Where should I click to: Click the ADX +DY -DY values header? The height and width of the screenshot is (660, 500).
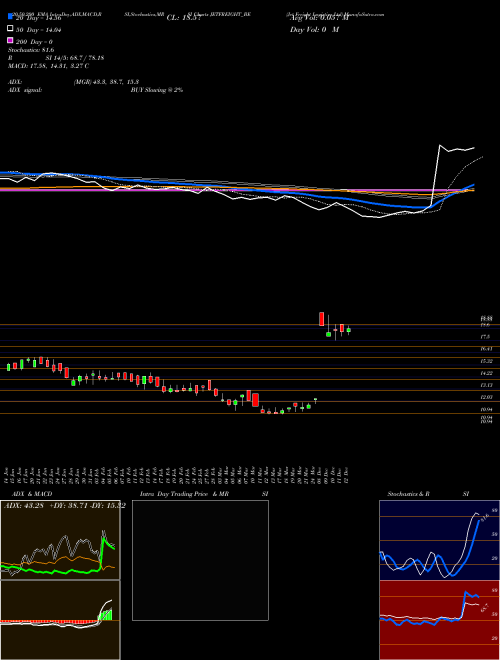pos(64,506)
